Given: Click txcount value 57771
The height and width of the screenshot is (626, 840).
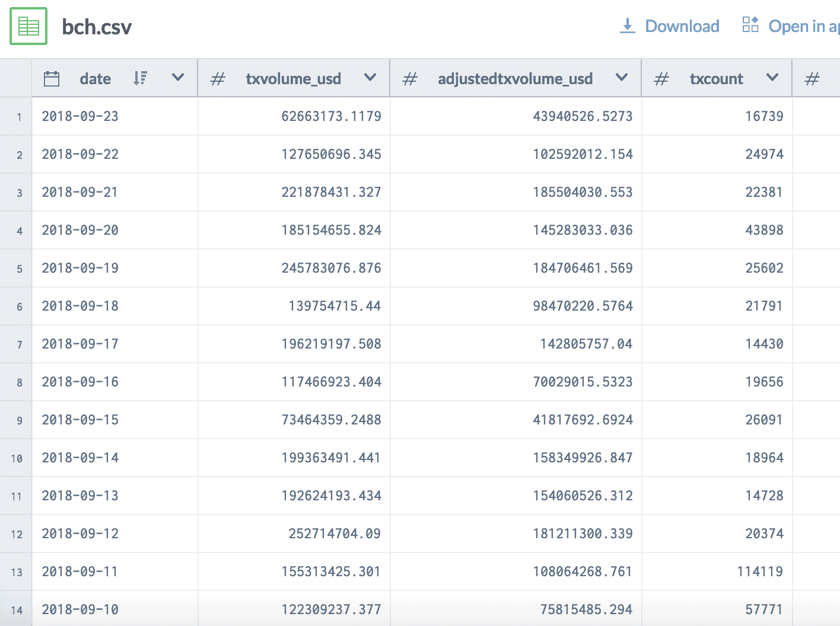Looking at the screenshot, I should point(764,609).
